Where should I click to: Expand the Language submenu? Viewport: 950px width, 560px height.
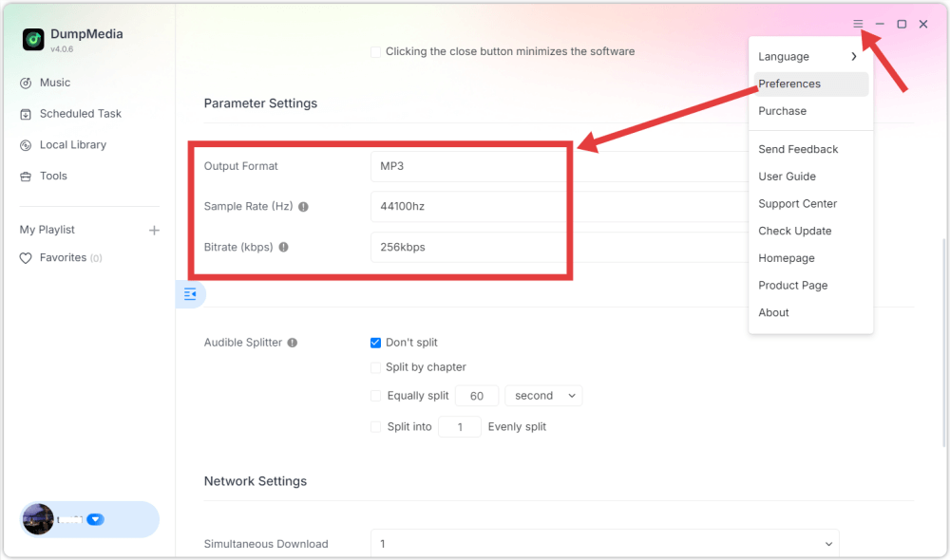pos(807,57)
